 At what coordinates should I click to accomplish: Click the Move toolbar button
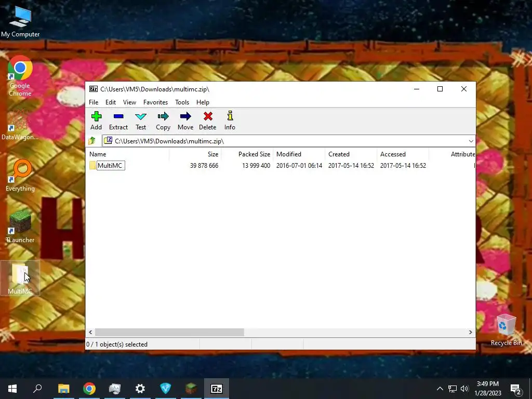coord(185,121)
